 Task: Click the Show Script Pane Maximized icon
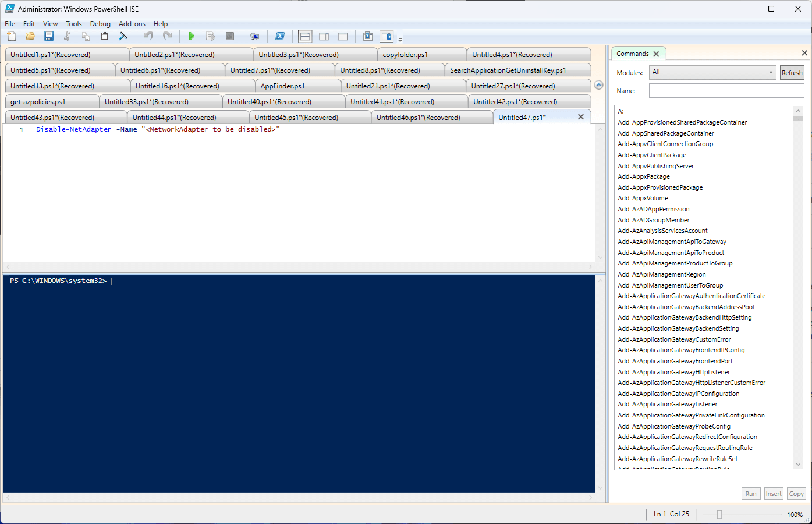click(342, 36)
